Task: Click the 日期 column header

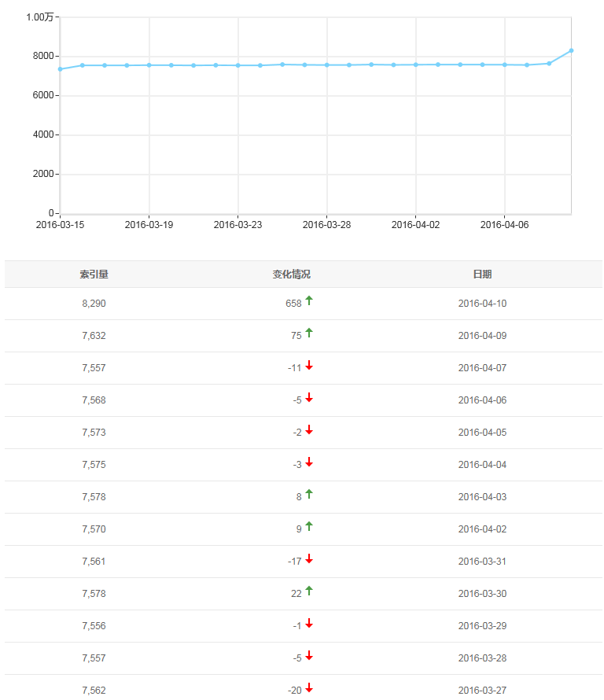Action: 482,274
